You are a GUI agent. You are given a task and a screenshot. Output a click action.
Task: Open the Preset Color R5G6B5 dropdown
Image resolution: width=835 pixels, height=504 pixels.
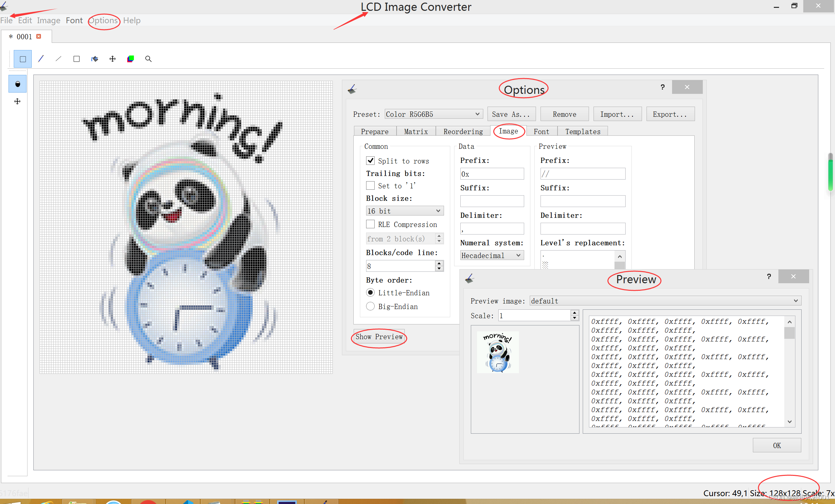(x=434, y=114)
